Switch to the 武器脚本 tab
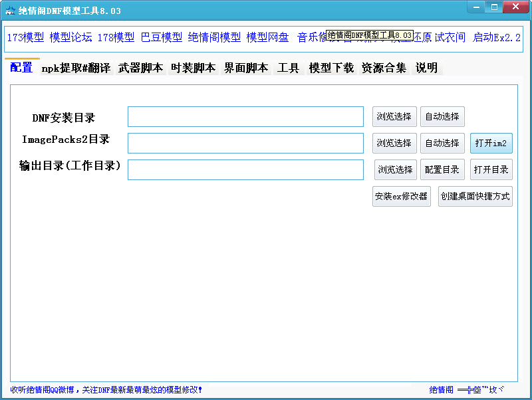Screen dimensions: 532x400 point(141,68)
